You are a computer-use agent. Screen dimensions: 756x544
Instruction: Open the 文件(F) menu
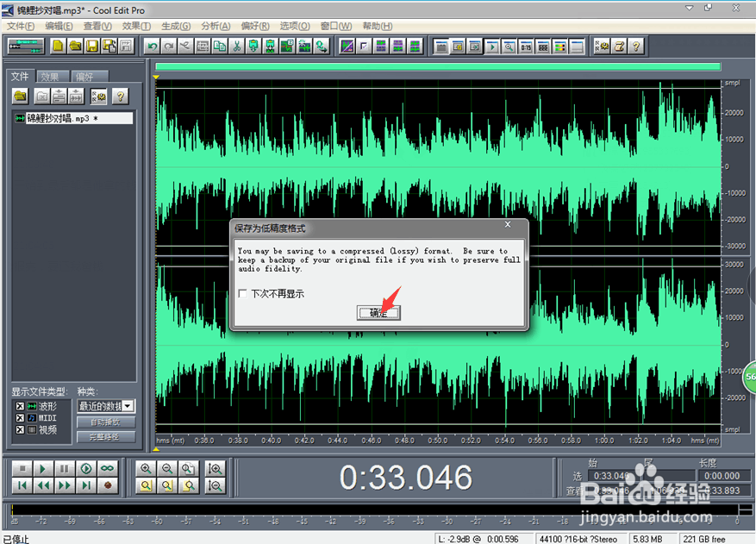[20, 26]
